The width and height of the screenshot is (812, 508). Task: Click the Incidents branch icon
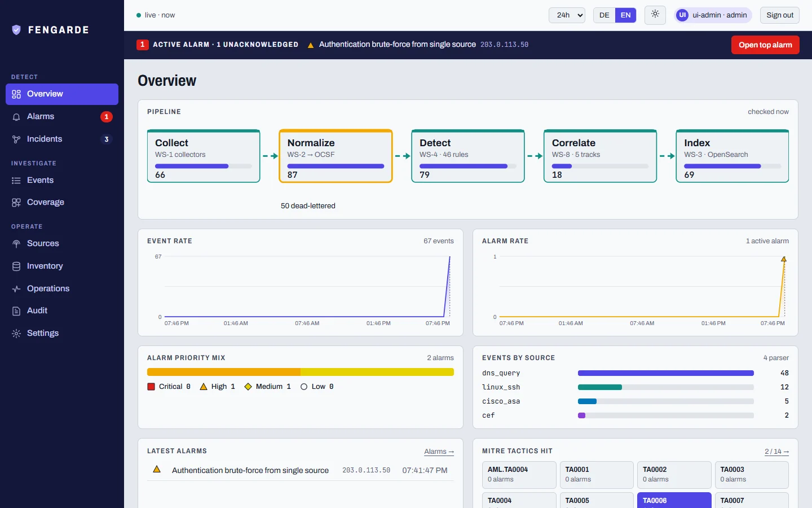16,139
